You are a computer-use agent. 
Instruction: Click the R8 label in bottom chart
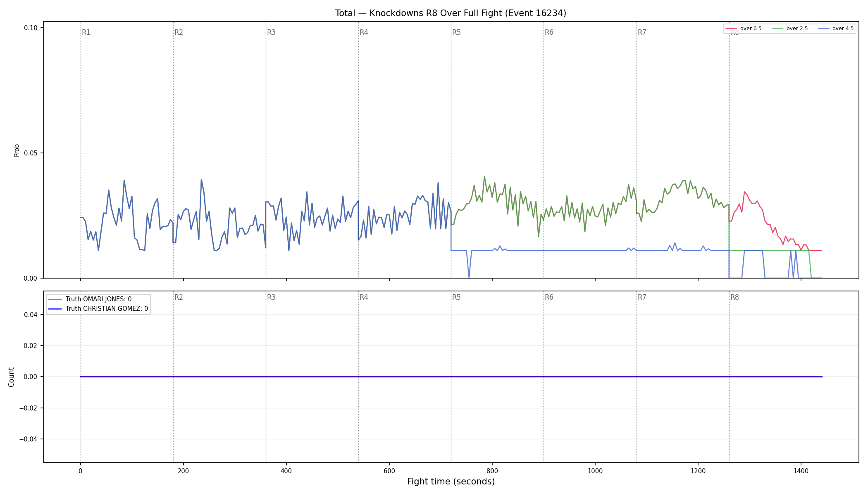(734, 297)
